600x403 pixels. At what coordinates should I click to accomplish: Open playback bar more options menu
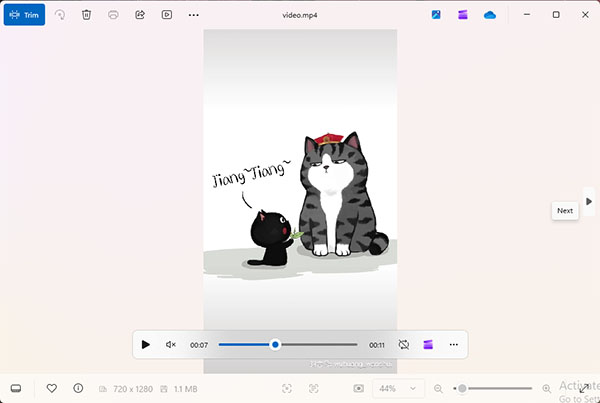pyautogui.click(x=453, y=344)
